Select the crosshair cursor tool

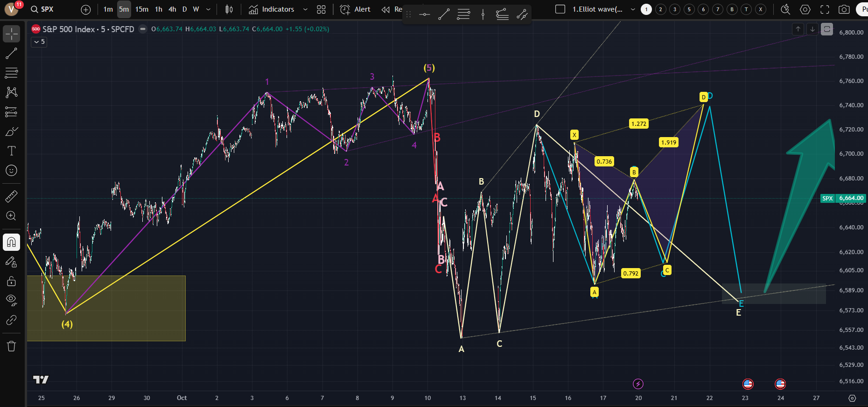click(12, 34)
